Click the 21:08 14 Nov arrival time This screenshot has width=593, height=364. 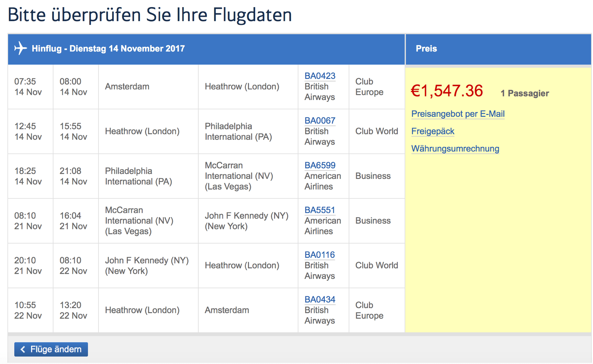coord(73,176)
